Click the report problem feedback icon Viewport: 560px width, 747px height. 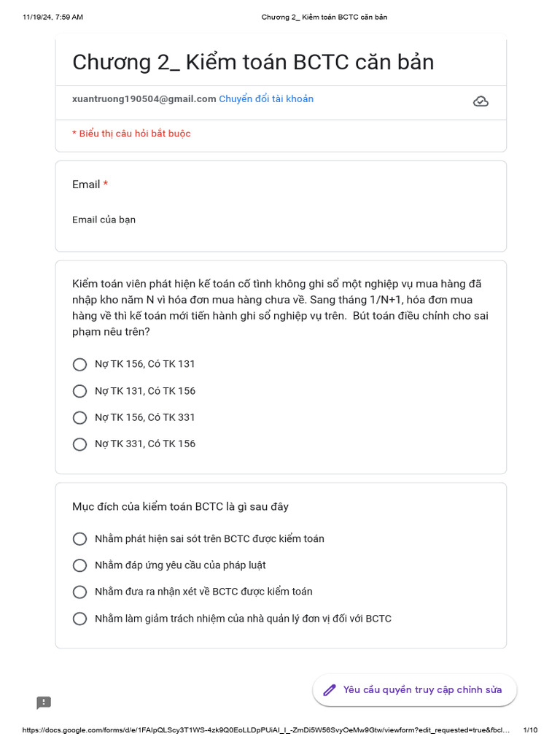tap(44, 703)
